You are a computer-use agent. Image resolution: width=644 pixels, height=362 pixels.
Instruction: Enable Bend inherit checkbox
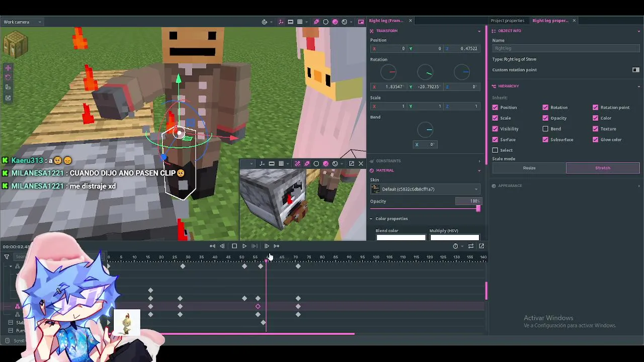545,129
